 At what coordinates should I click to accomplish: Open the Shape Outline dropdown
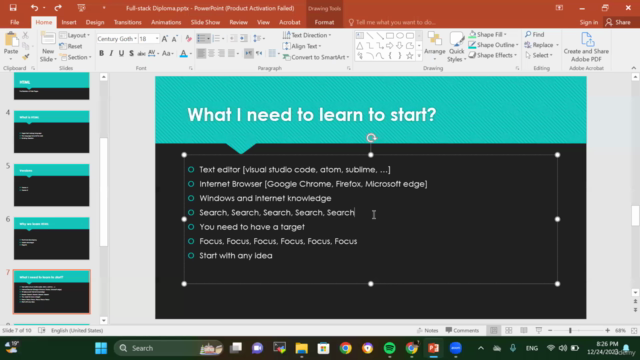[493, 45]
